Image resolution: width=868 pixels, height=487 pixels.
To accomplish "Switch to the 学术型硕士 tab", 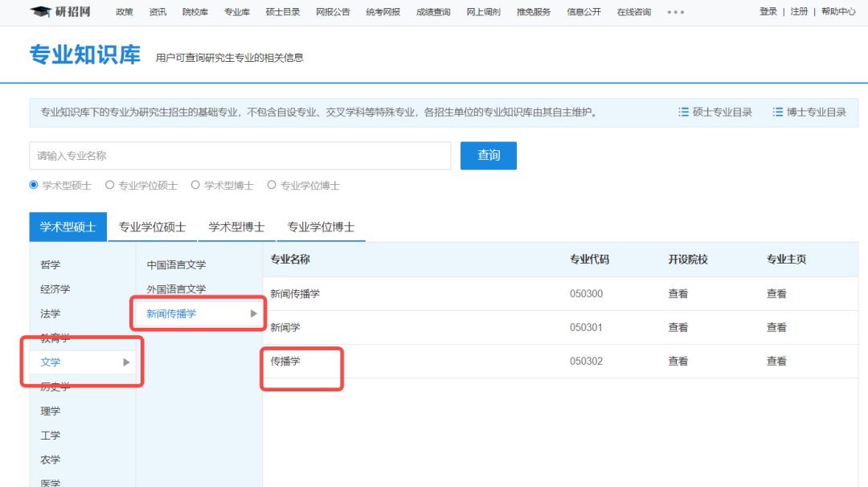I will (68, 227).
